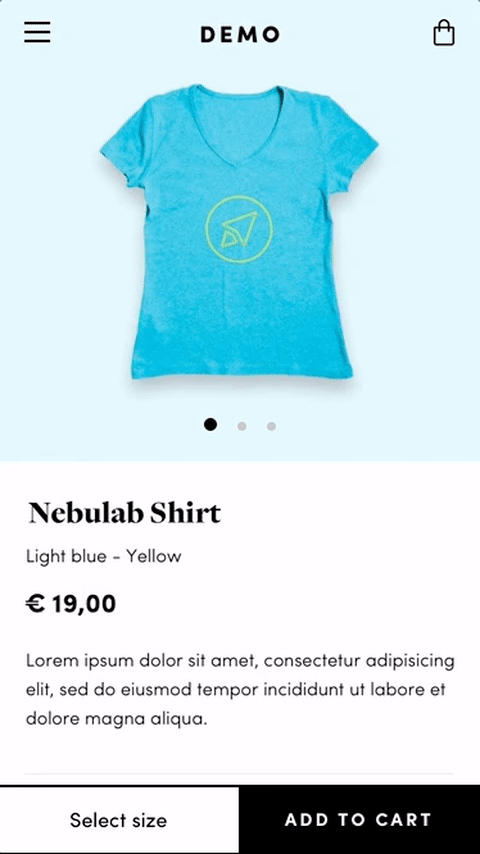
Task: Click the Light blue - Yellow variant text
Action: tap(104, 556)
